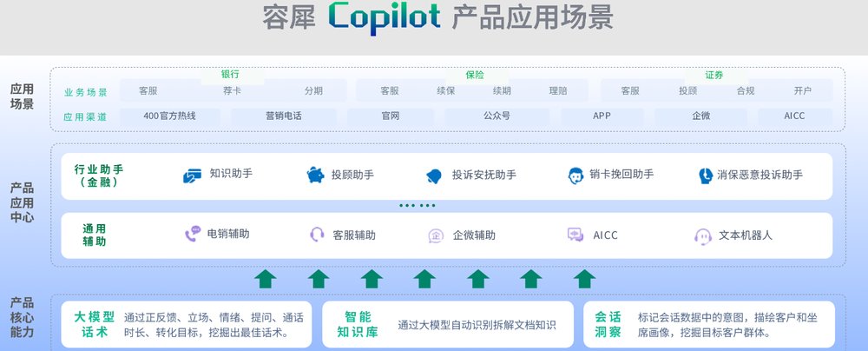Click the description 通过大模型自动识别拆解文档知识

(x=477, y=326)
